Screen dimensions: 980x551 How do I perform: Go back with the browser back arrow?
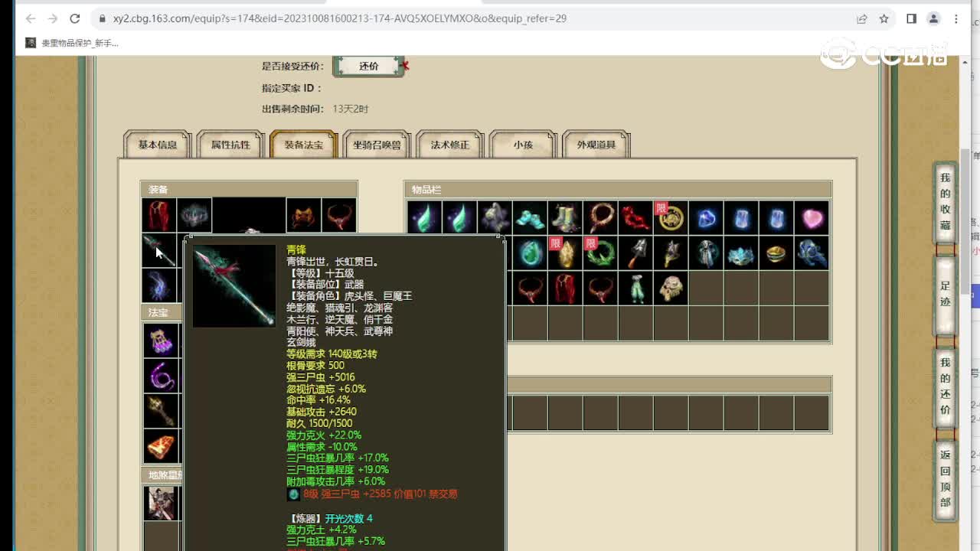pos(31,18)
